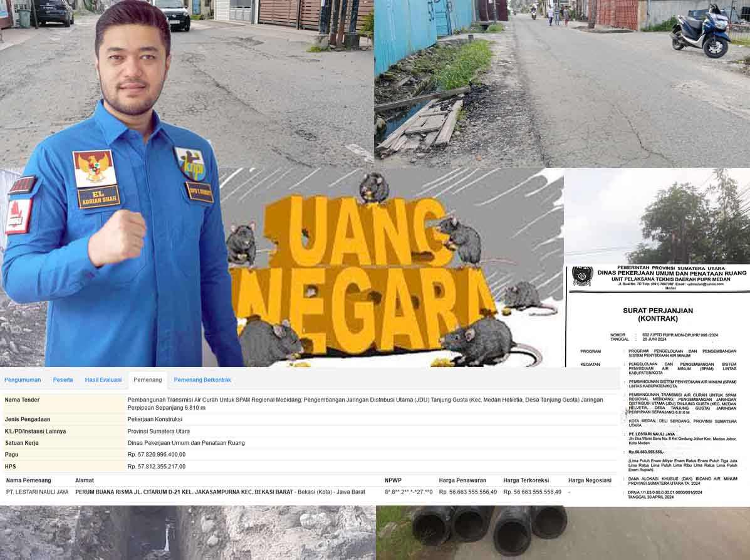Switch to the Peserta tab

63,380
